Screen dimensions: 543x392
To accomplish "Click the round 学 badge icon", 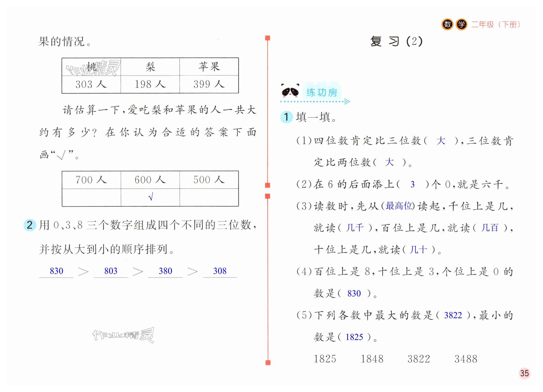I will tap(461, 24).
